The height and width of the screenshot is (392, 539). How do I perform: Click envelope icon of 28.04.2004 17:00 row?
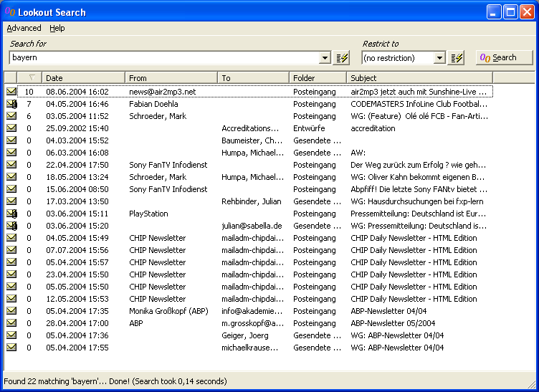click(x=11, y=323)
